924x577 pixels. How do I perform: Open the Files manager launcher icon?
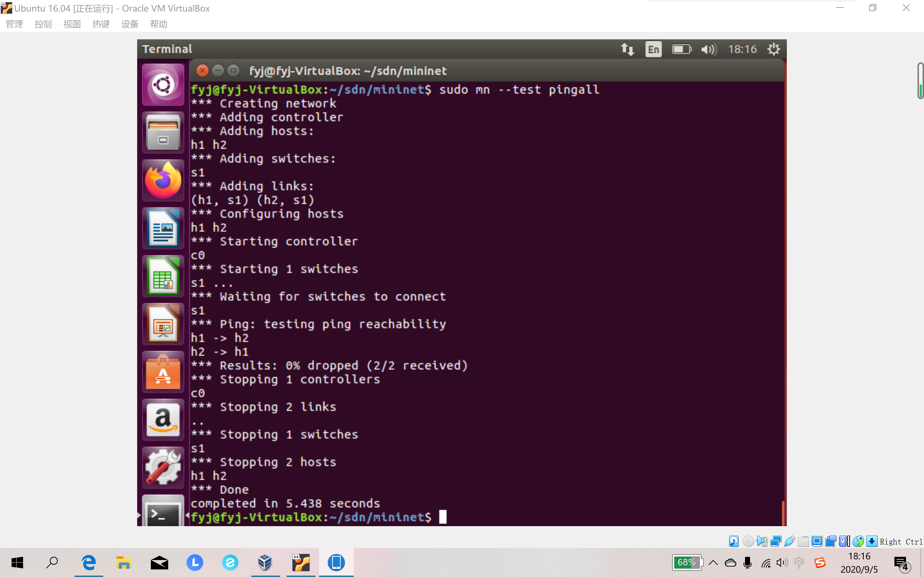pos(163,133)
